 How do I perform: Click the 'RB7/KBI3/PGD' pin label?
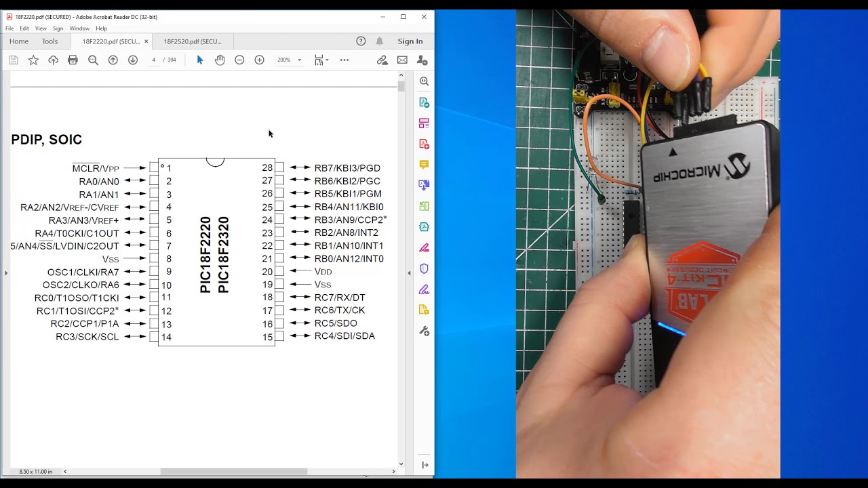coord(347,168)
